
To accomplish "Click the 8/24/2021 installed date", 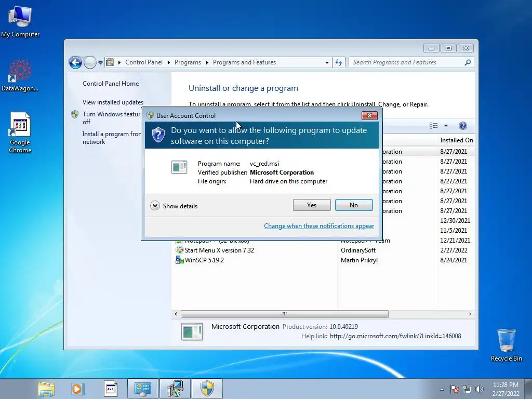I will coord(453,260).
